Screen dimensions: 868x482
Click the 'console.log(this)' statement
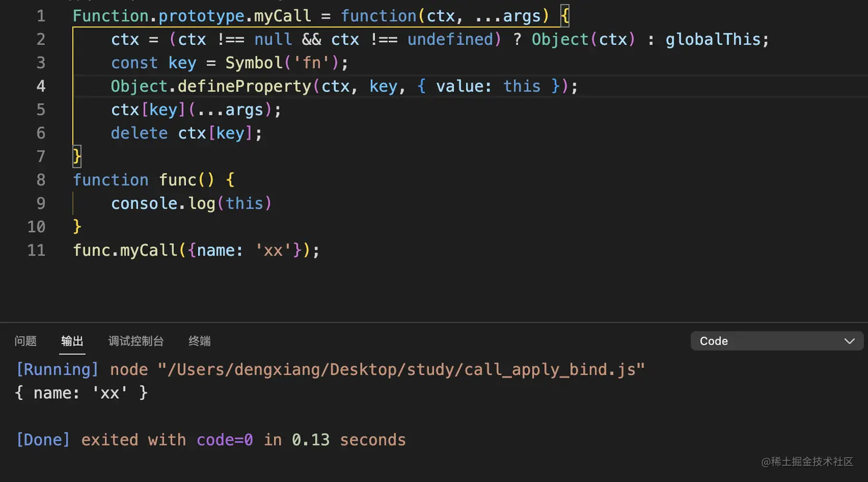191,203
